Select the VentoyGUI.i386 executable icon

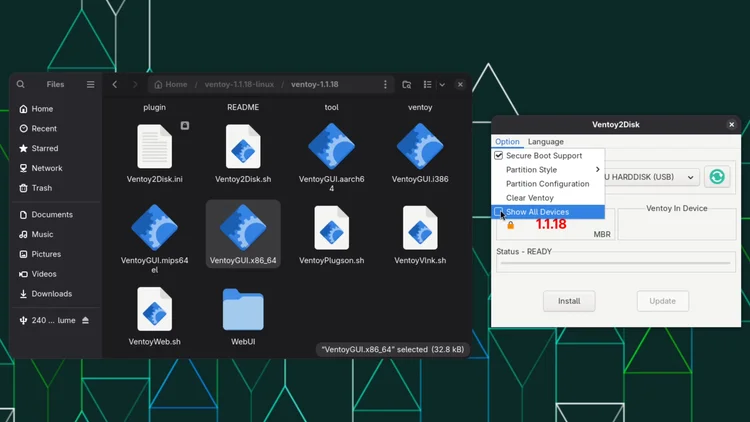click(420, 146)
